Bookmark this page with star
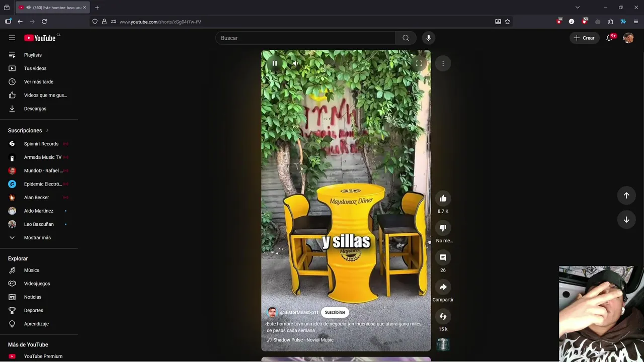Viewport: 644px width, 362px height. (x=508, y=22)
